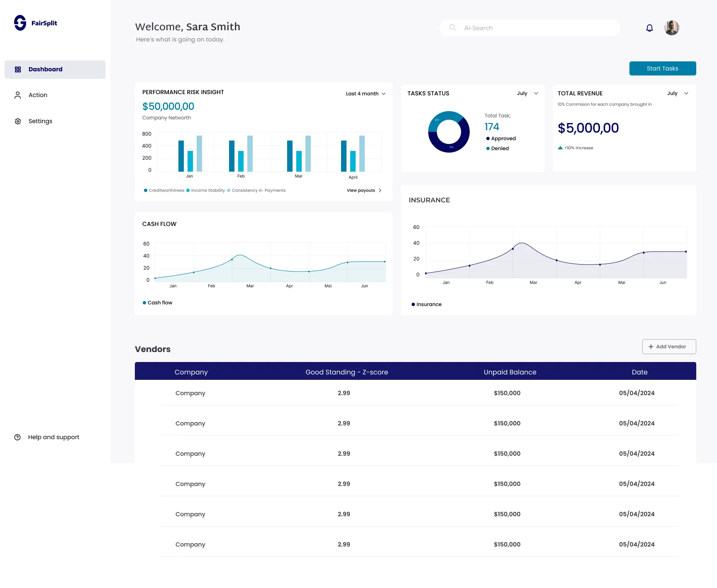Image resolution: width=717 pixels, height=588 pixels.
Task: Click the Approved legend entry
Action: click(x=501, y=138)
